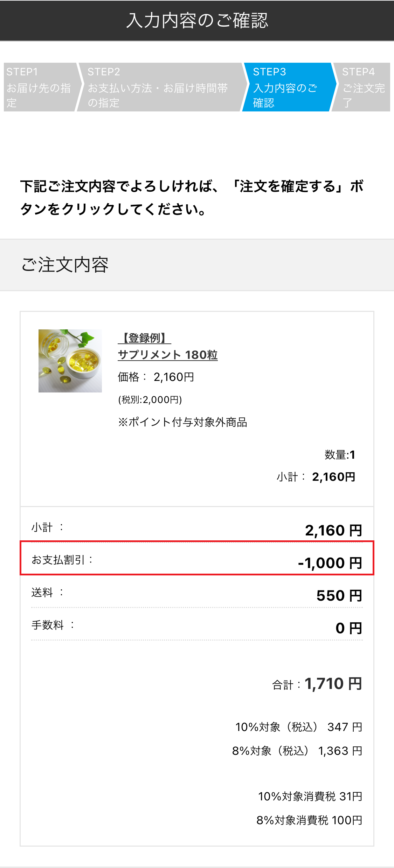Viewport: 394px width, 868px height.
Task: Tap the supplement capsule product thumbnail
Action: click(x=70, y=361)
